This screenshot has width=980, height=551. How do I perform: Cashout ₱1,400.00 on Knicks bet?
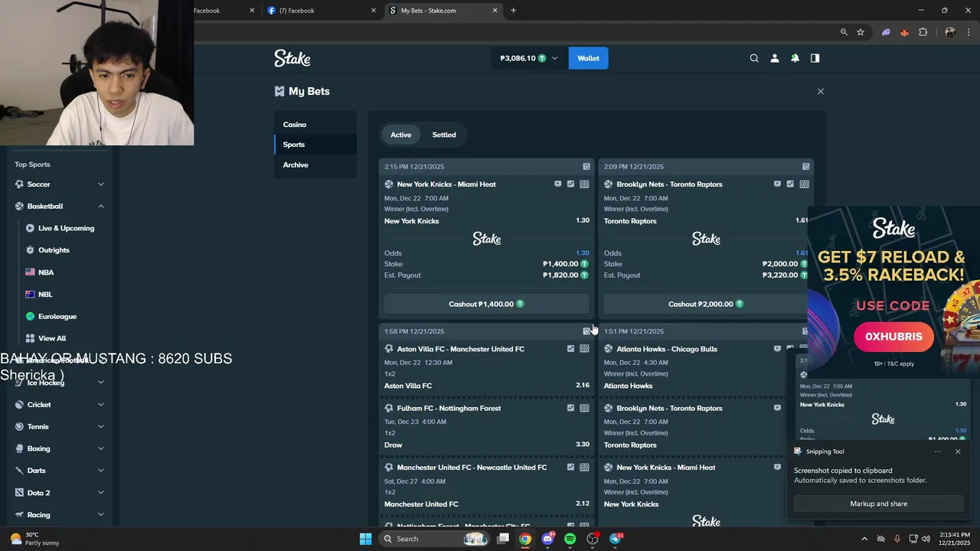click(486, 304)
